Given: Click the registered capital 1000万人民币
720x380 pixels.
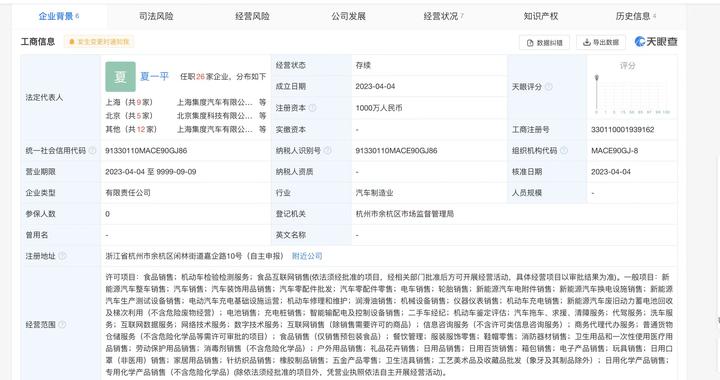Looking at the screenshot, I should click(x=379, y=108).
